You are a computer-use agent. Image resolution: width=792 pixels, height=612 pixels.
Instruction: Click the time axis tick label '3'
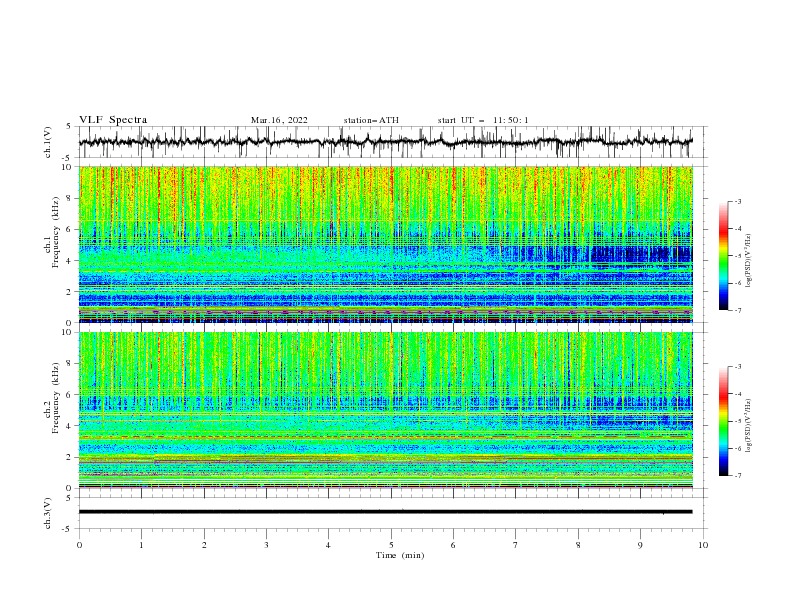point(266,545)
